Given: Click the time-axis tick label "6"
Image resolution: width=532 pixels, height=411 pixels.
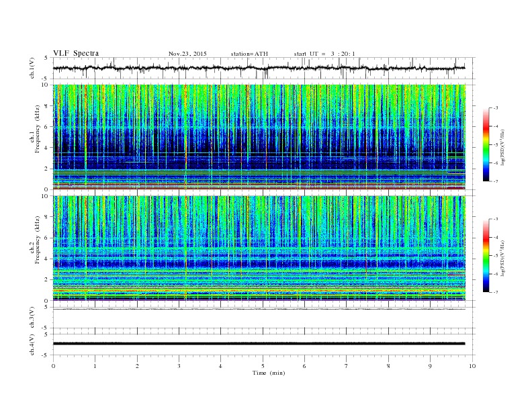Looking at the screenshot, I should tap(305, 366).
